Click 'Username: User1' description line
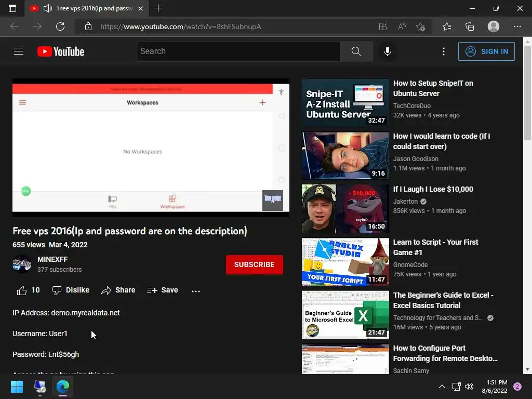This screenshot has width=532, height=399. [x=39, y=334]
